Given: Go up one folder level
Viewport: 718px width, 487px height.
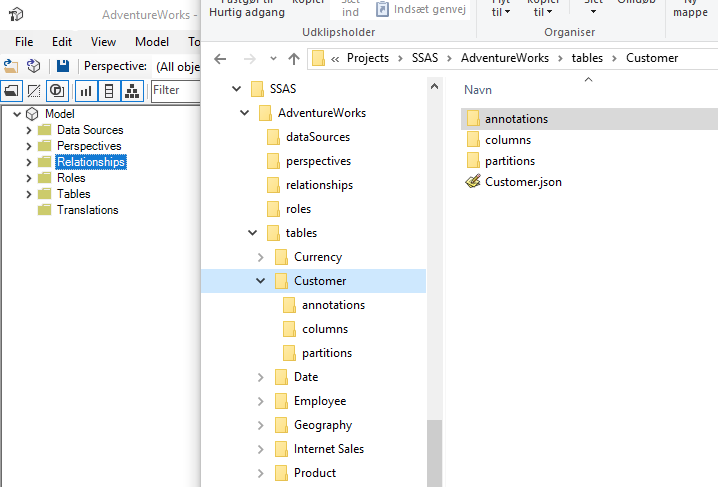Looking at the screenshot, I should coord(294,59).
